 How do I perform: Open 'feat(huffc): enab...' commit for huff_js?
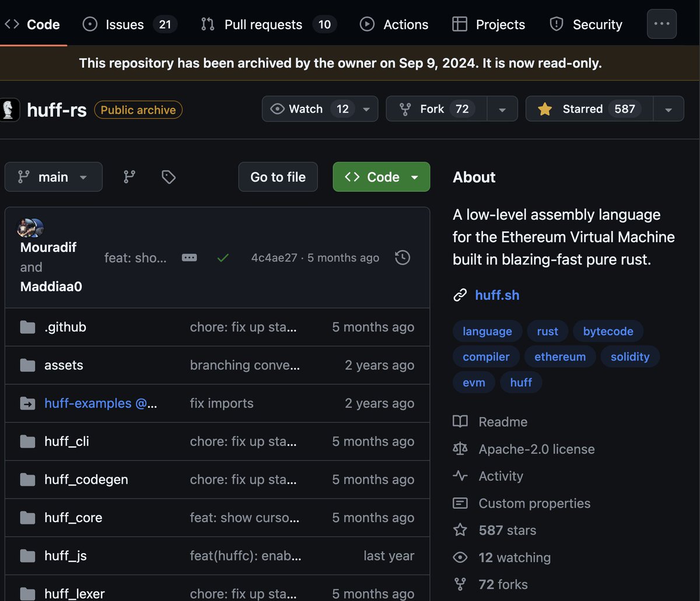point(246,556)
